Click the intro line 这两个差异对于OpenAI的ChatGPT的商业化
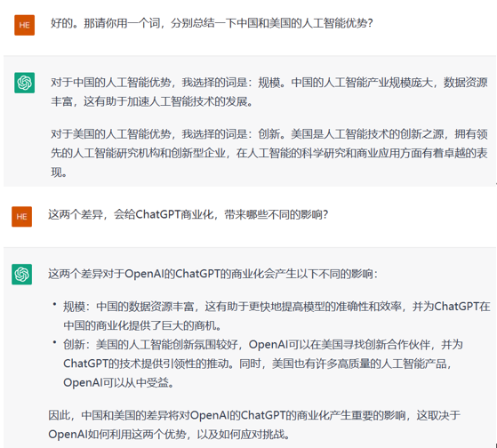The width and height of the screenshot is (497, 448). pos(212,274)
